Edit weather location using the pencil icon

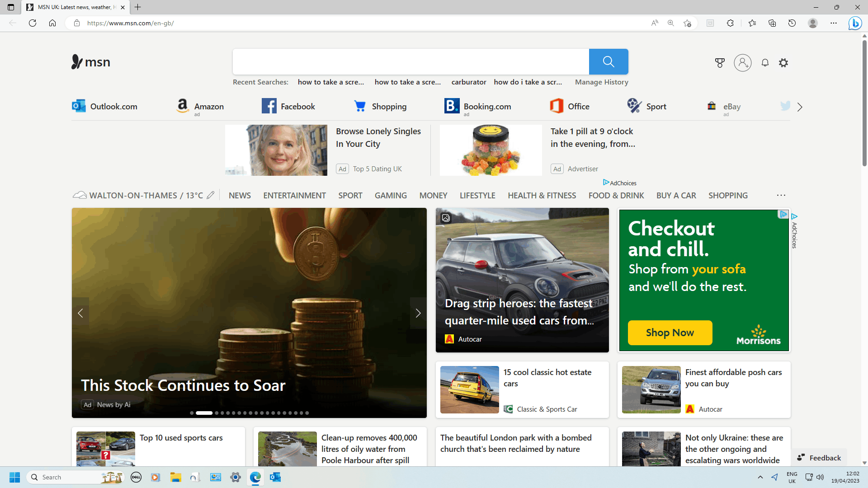pos(210,195)
